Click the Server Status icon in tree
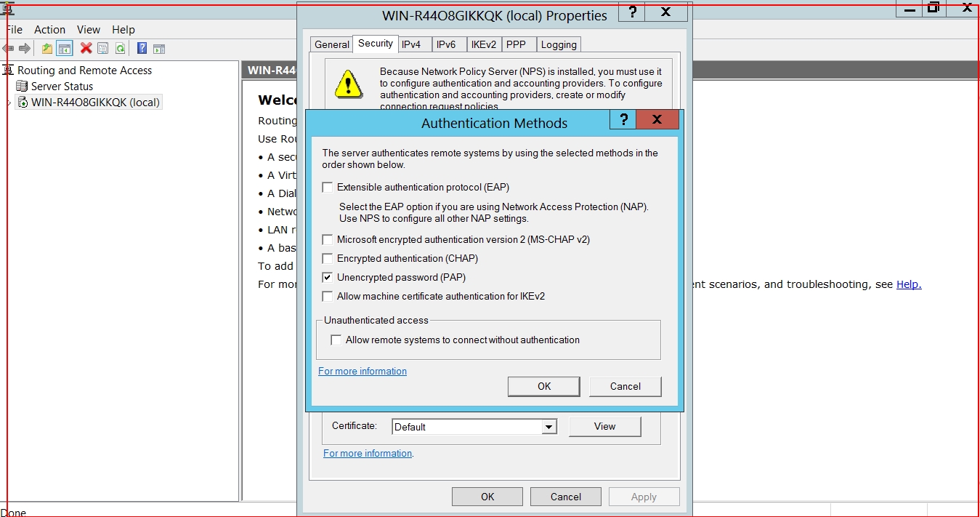The height and width of the screenshot is (517, 980). point(23,87)
